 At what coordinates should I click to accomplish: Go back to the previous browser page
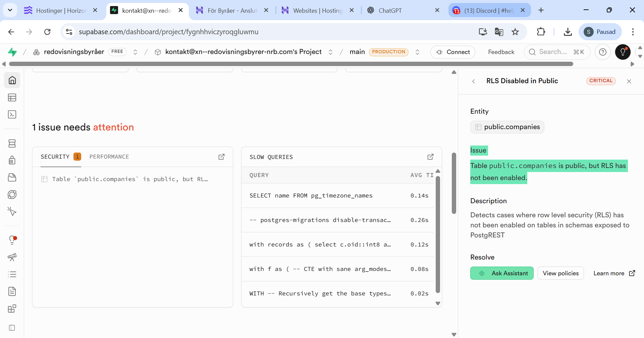[11, 32]
